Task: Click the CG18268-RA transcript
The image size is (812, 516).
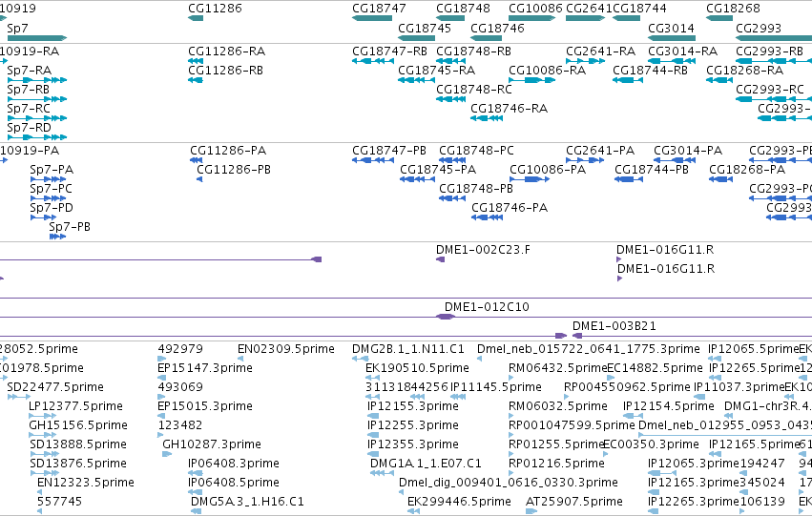Action: point(745,71)
